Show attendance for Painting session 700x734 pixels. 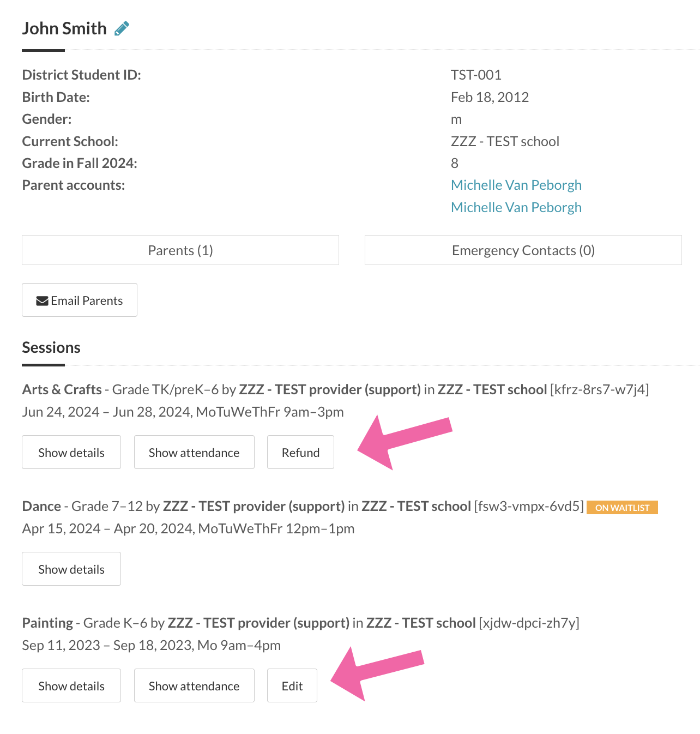194,685
